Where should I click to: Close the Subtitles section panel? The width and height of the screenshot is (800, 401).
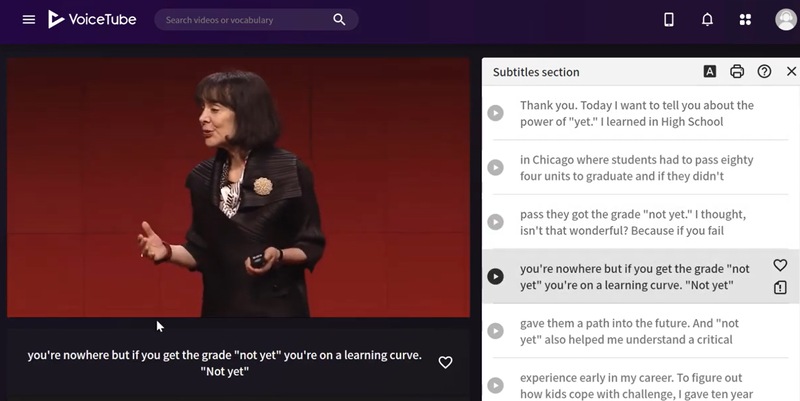coord(791,71)
